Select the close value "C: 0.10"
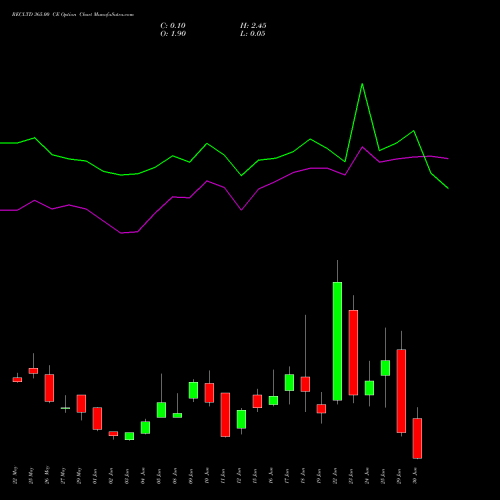Screen dimensions: 500x500 [173, 26]
